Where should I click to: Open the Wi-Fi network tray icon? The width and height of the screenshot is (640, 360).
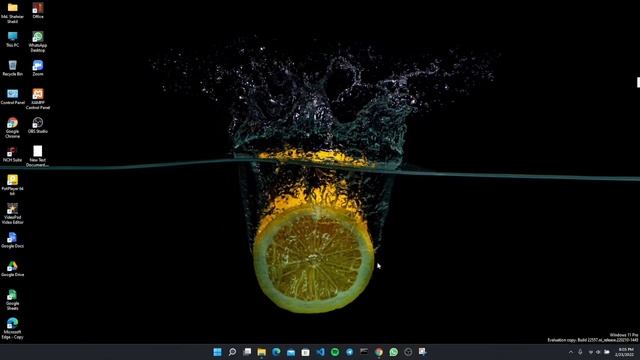tap(591, 352)
